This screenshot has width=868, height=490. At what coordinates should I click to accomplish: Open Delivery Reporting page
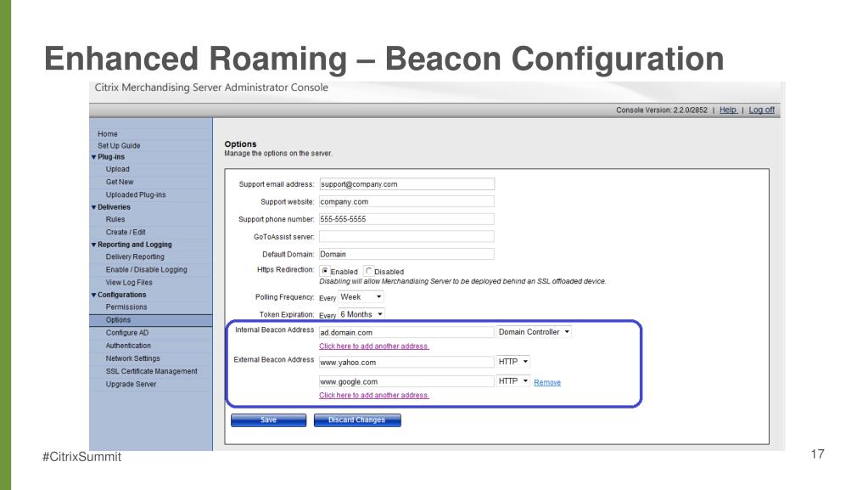pos(135,256)
